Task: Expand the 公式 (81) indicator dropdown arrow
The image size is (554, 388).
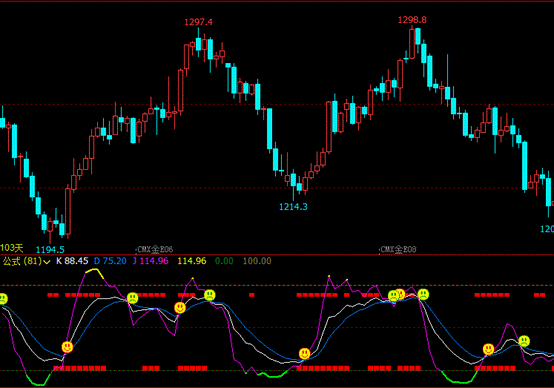Action: pyautogui.click(x=47, y=262)
